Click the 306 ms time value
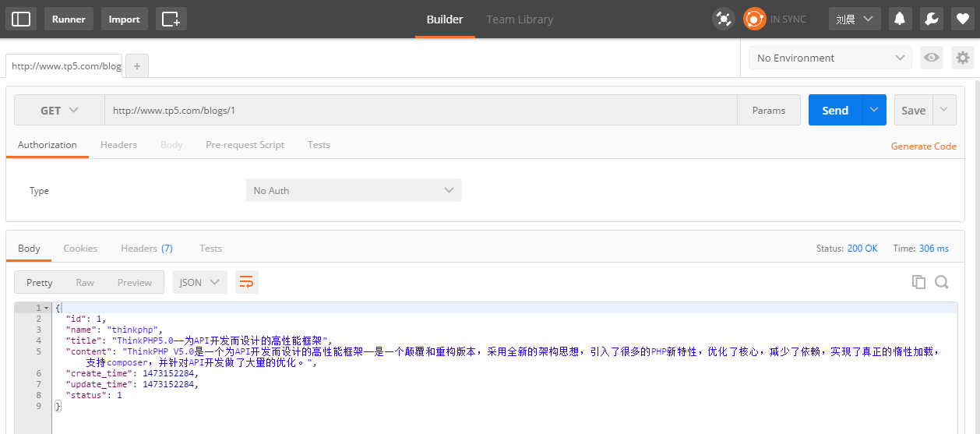The image size is (980, 434). coord(934,249)
